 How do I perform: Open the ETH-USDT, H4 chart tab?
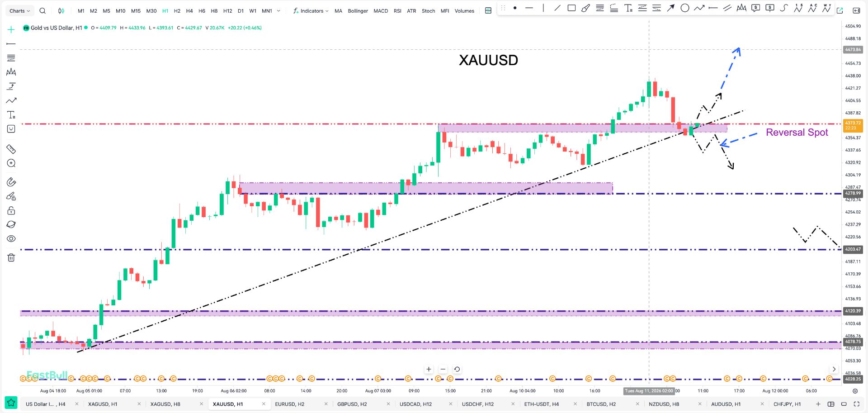542,404
